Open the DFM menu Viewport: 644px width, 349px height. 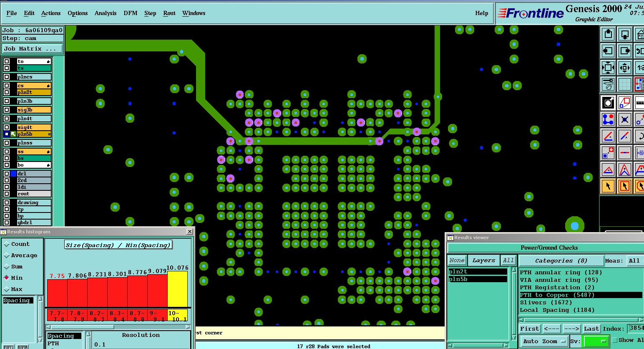coord(131,13)
